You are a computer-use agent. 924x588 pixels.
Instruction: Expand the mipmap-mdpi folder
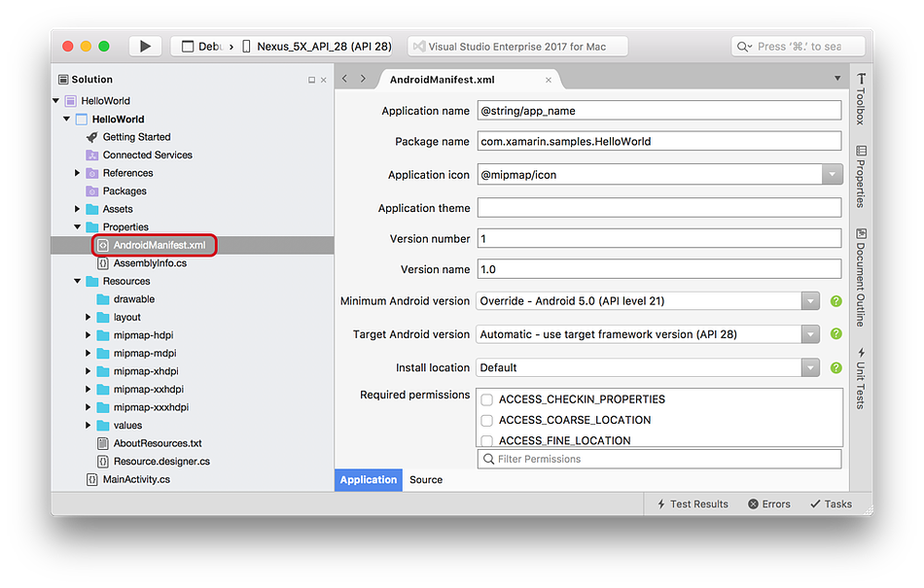(88, 353)
